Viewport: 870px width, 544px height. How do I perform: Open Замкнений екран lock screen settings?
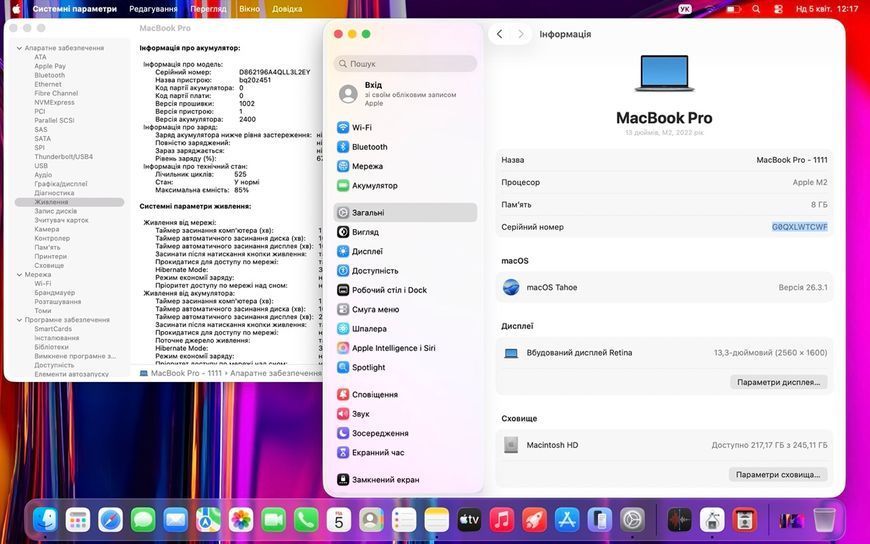(x=405, y=480)
